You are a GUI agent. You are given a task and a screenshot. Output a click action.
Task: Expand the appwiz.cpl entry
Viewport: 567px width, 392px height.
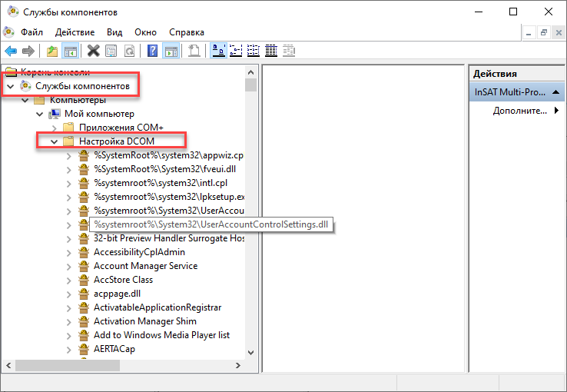[68, 156]
